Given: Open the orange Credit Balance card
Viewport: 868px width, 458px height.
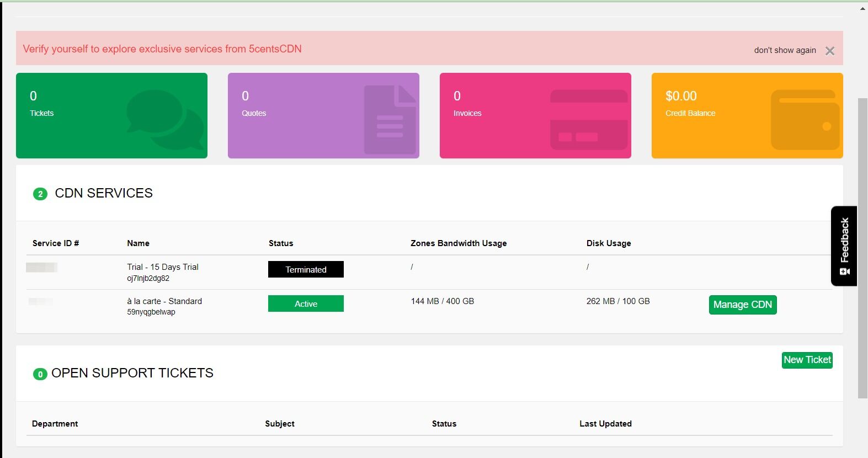Looking at the screenshot, I should (747, 115).
